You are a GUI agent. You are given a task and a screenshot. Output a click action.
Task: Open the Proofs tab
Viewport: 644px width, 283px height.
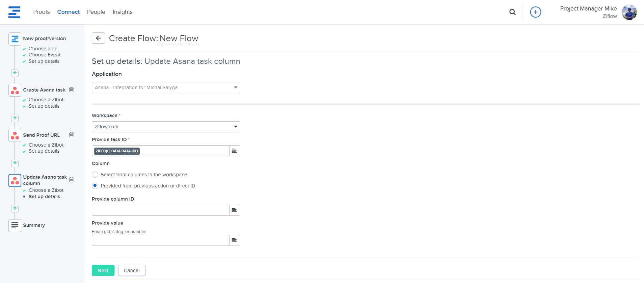[42, 12]
